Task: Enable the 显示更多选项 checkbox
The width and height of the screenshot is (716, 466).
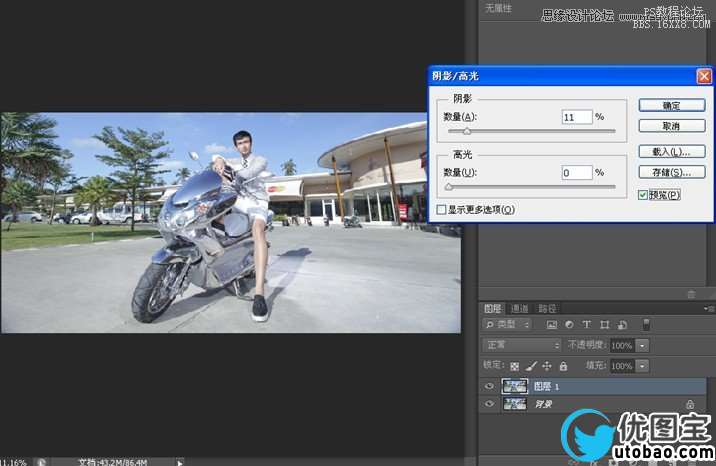Action: pos(441,210)
